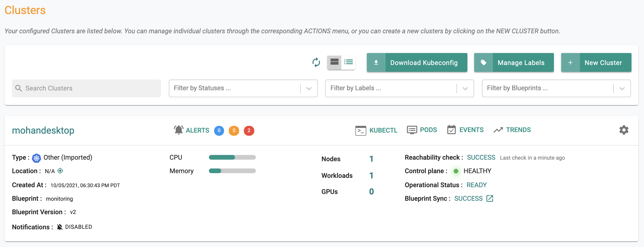Viewport: 644px width, 247px height.
Task: Click the search magnifier icon
Action: [x=18, y=88]
